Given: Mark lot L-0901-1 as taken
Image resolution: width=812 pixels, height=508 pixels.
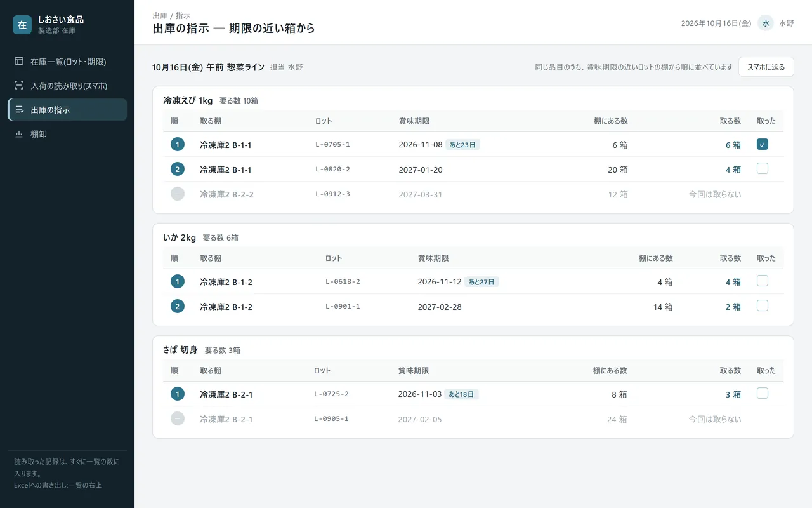Looking at the screenshot, I should pyautogui.click(x=763, y=305).
